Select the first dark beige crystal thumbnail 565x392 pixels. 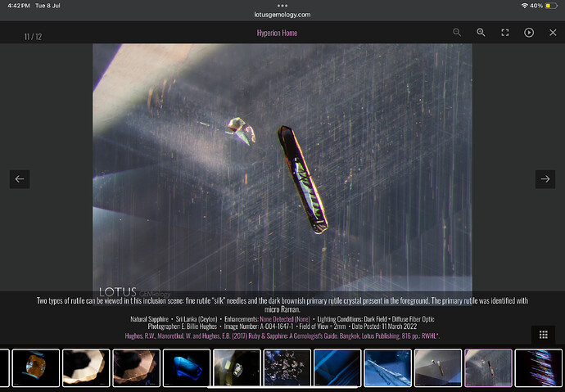[x=86, y=368]
